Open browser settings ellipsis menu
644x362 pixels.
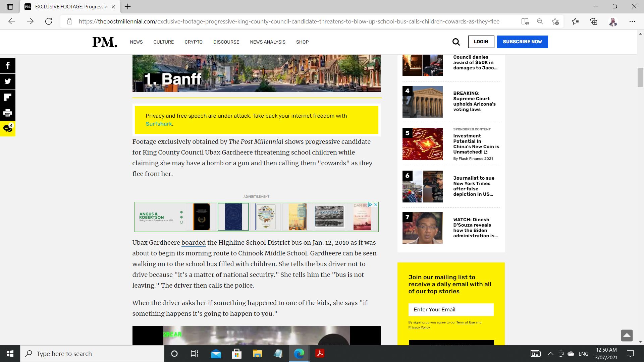[632, 21]
